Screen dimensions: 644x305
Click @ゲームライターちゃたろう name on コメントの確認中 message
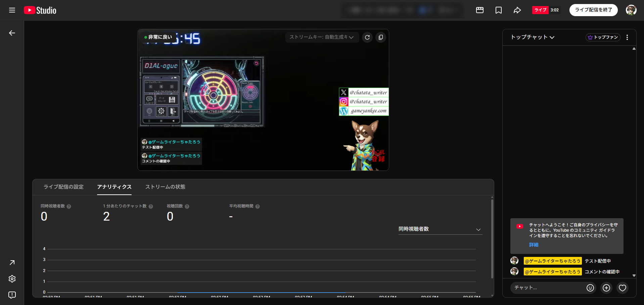pyautogui.click(x=553, y=272)
